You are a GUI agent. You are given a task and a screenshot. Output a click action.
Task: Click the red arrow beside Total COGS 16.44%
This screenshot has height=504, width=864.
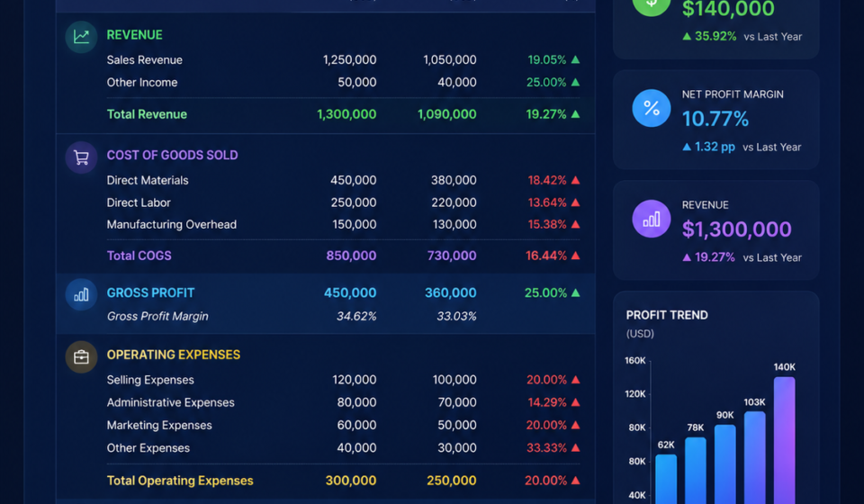[575, 256]
